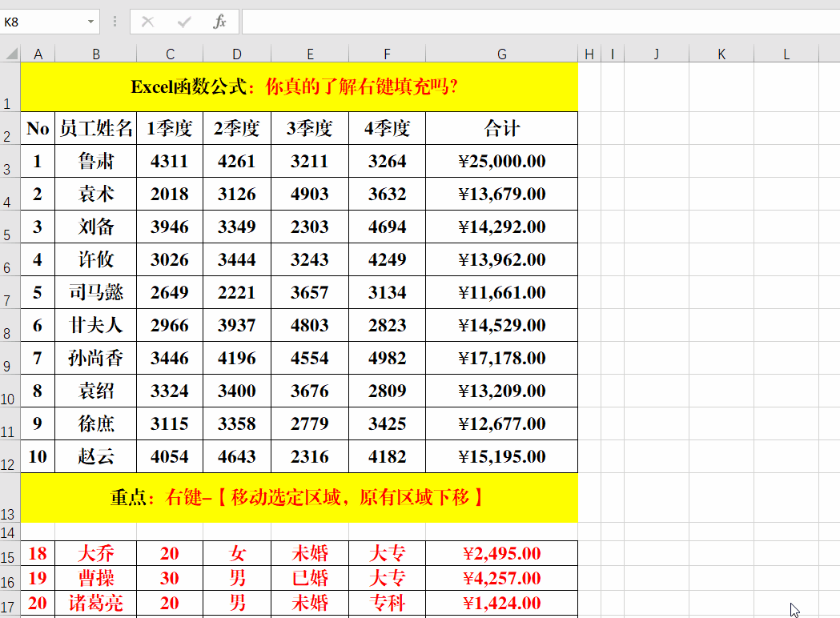
Task: Click inside the Name Box showing K8
Action: [x=43, y=22]
